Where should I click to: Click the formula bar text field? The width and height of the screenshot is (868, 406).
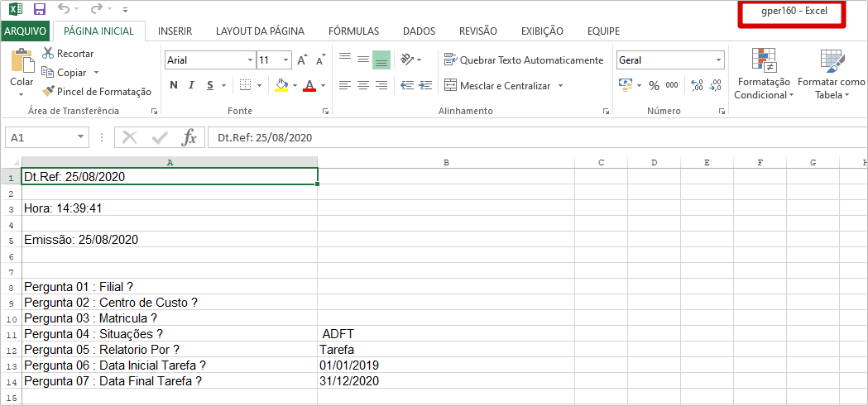(x=538, y=137)
